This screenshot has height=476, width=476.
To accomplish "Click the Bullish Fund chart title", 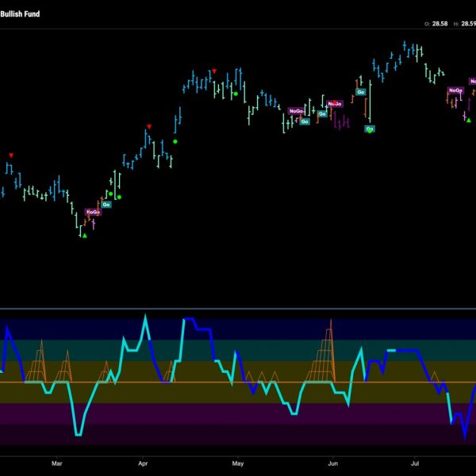I will pos(20,14).
